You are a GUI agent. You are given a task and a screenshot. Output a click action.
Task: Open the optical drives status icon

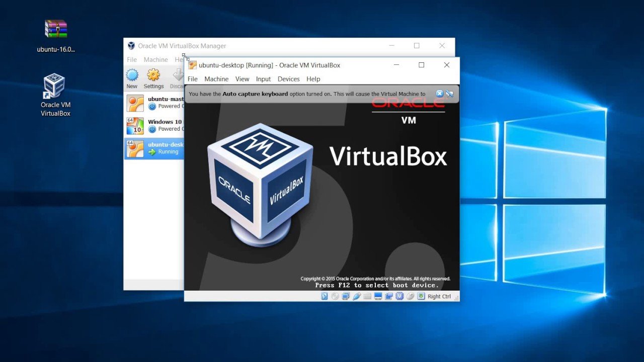point(334,296)
